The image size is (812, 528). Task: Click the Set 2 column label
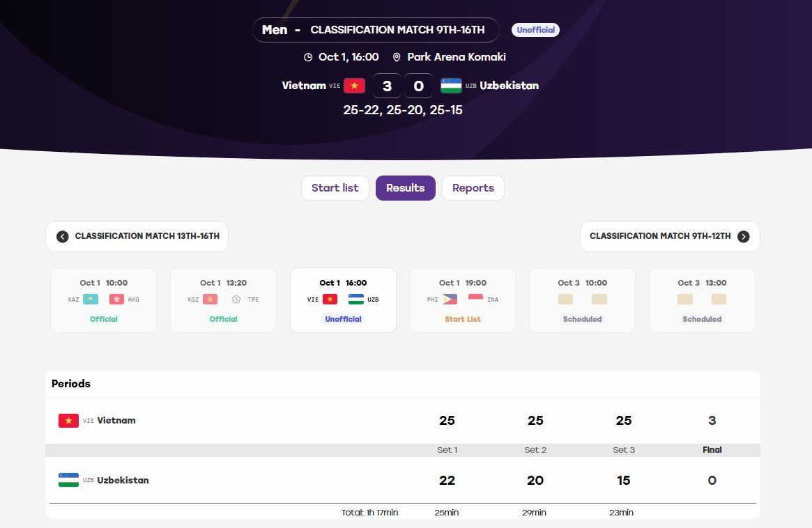point(535,450)
